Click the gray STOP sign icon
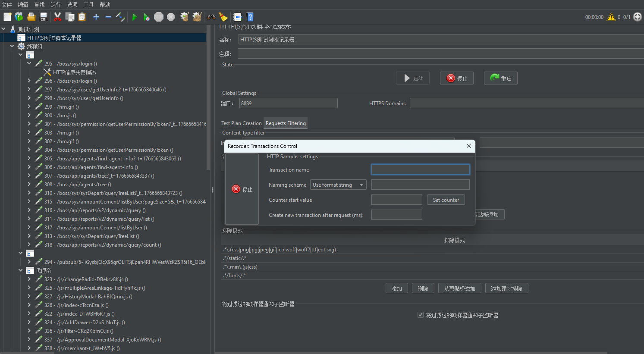 click(x=159, y=17)
